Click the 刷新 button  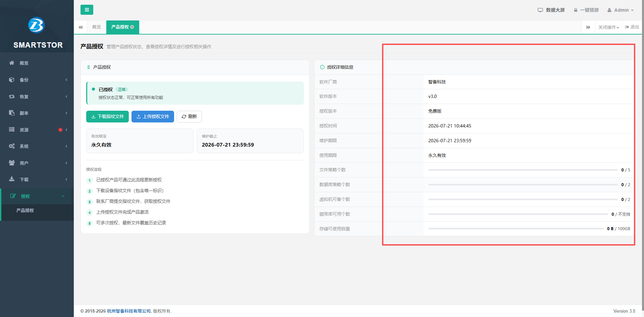[189, 116]
